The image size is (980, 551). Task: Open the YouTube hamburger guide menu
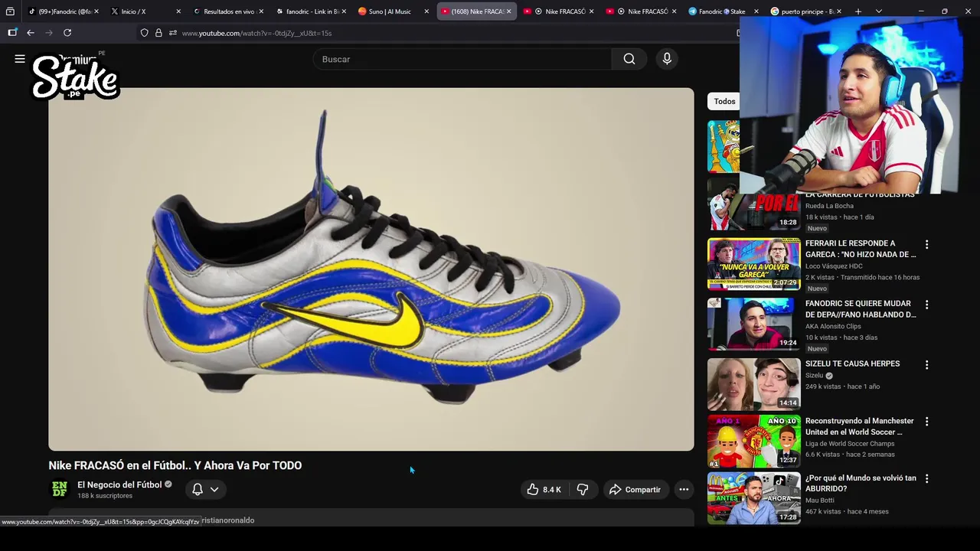click(20, 59)
